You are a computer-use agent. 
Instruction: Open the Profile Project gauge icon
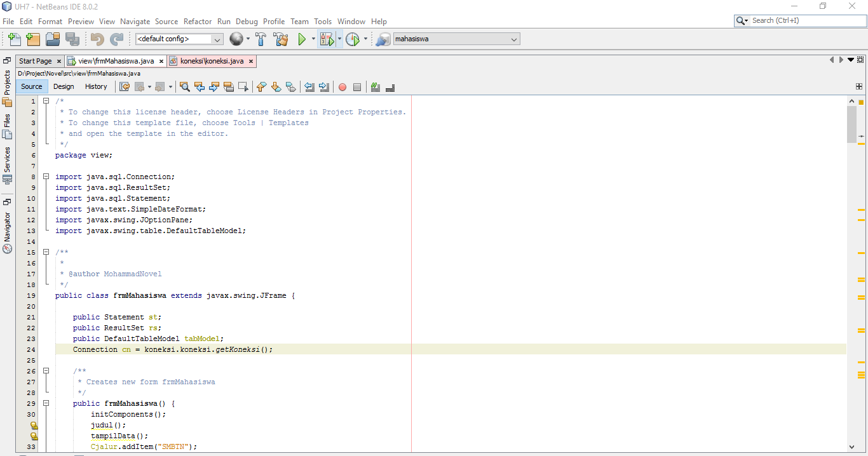click(x=354, y=39)
